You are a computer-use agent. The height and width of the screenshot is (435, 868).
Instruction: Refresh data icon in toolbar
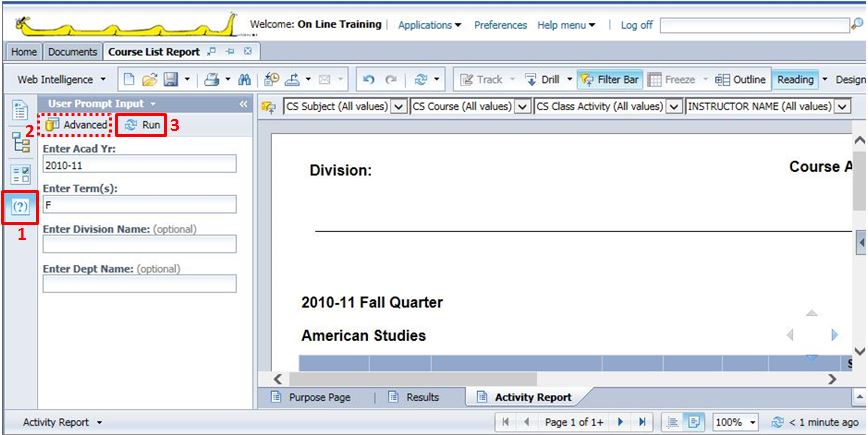tap(421, 80)
